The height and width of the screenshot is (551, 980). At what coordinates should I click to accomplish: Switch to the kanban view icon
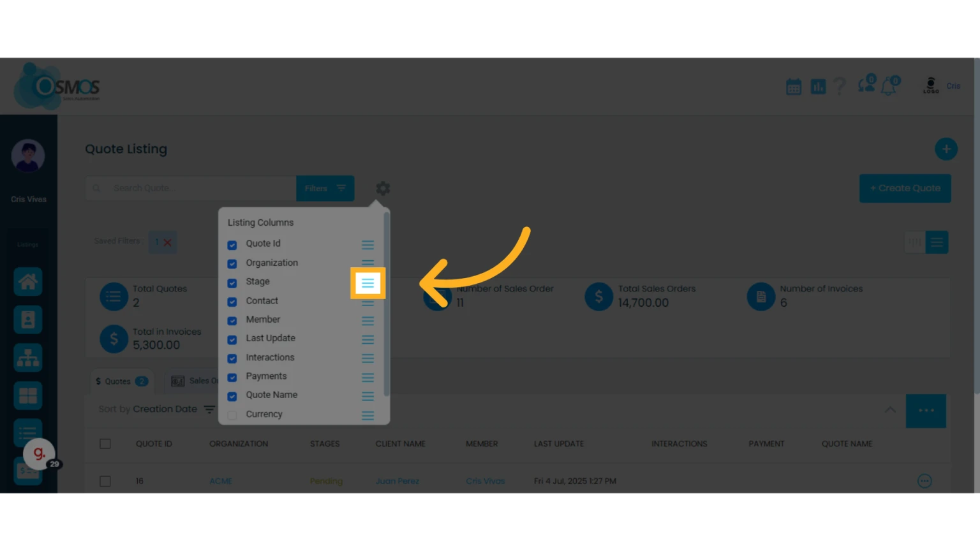click(915, 242)
